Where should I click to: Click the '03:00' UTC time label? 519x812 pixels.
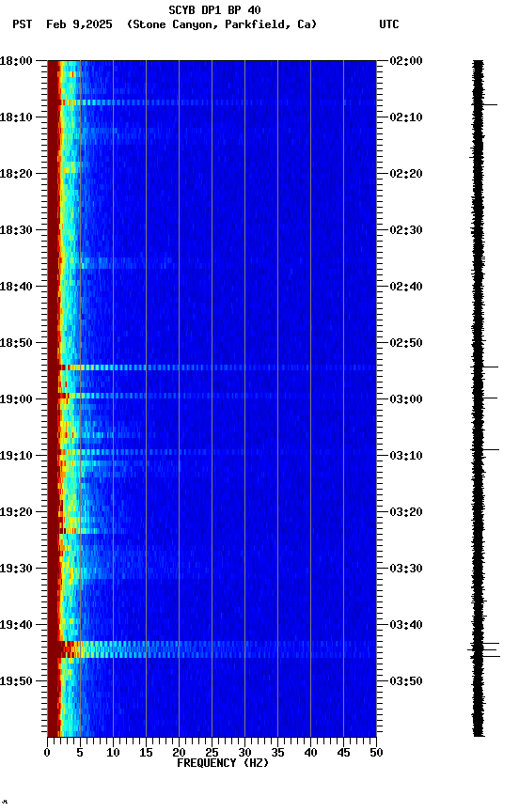point(406,399)
